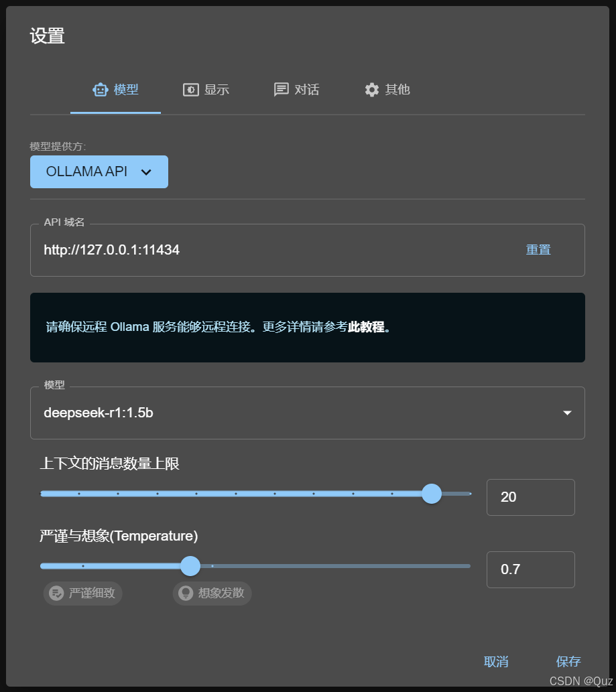The height and width of the screenshot is (692, 616).
Task: Click the chevron arrow beside OLLAMA API
Action: (x=146, y=172)
